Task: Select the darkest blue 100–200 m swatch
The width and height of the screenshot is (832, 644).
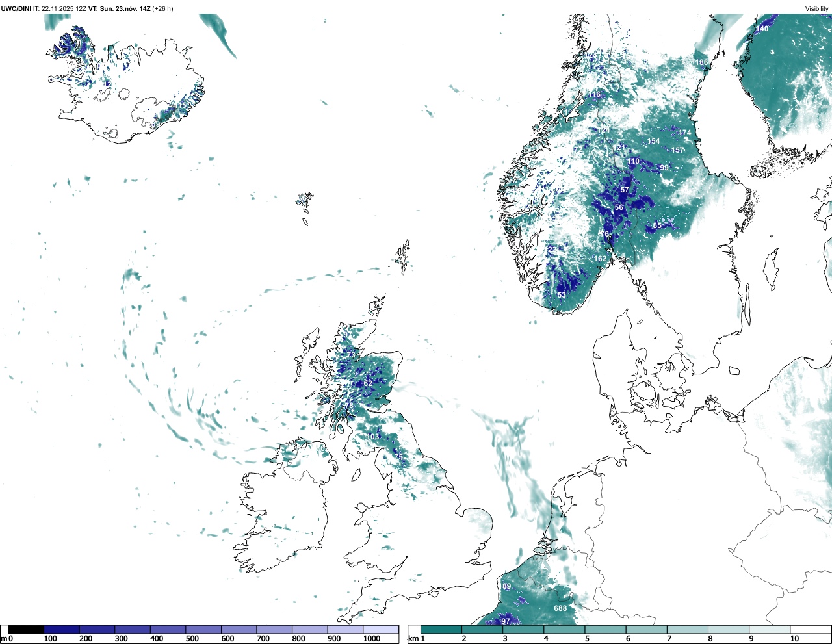Action: click(62, 630)
